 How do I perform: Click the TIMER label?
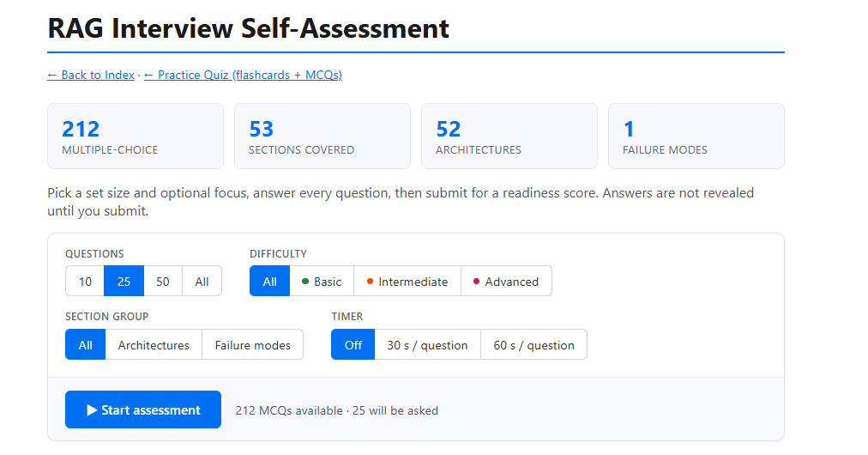pos(347,317)
